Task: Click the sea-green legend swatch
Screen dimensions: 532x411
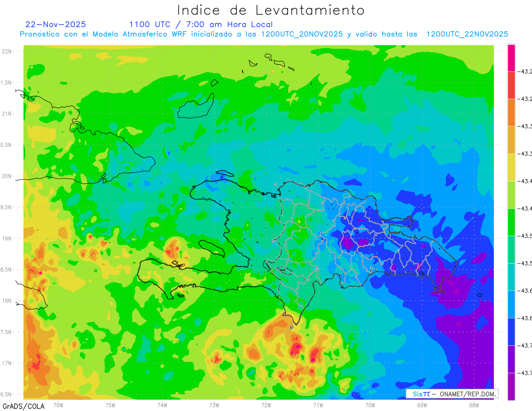Action: (511, 250)
